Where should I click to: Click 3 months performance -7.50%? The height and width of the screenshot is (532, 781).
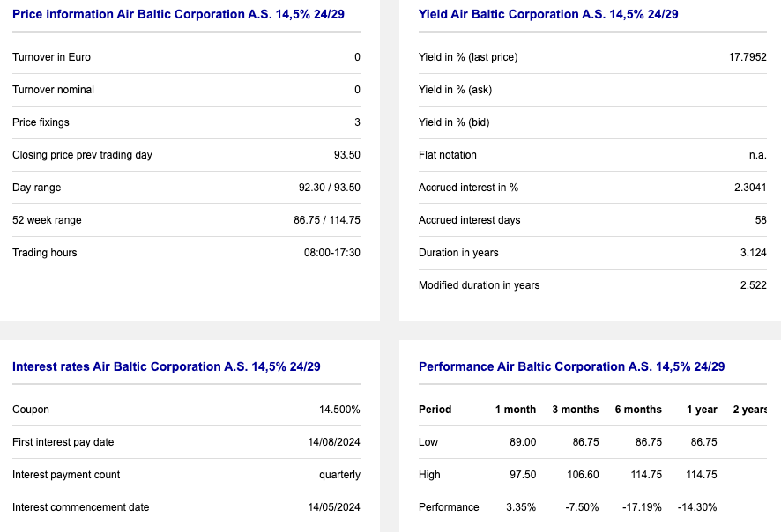pos(582,507)
